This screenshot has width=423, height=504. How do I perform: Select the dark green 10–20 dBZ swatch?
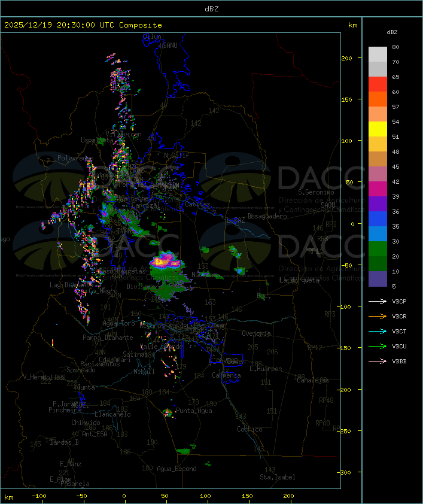(378, 263)
